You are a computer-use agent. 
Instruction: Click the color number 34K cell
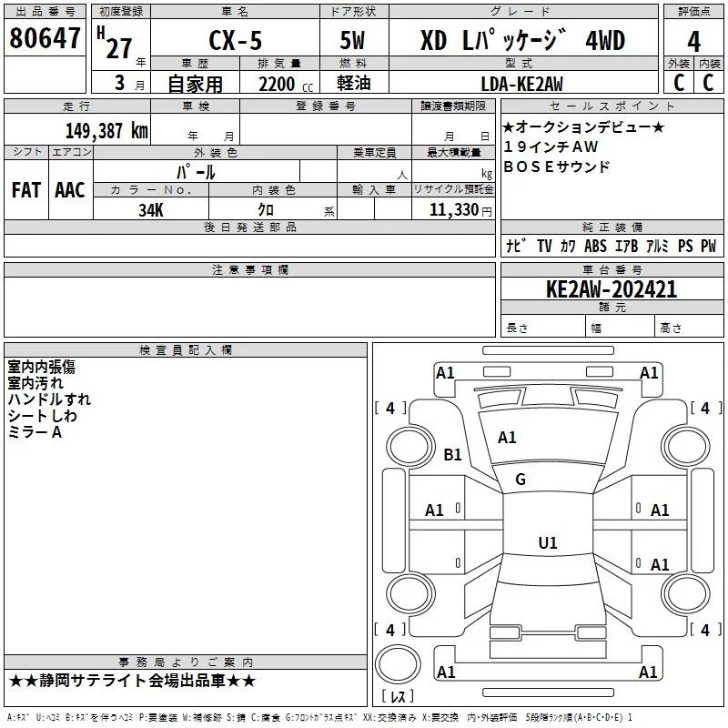[151, 209]
